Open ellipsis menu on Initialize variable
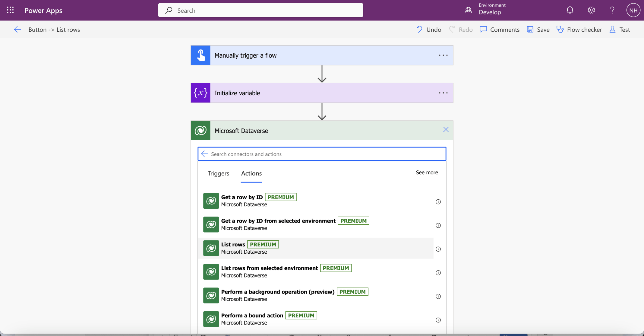This screenshot has height=336, width=644. [443, 93]
